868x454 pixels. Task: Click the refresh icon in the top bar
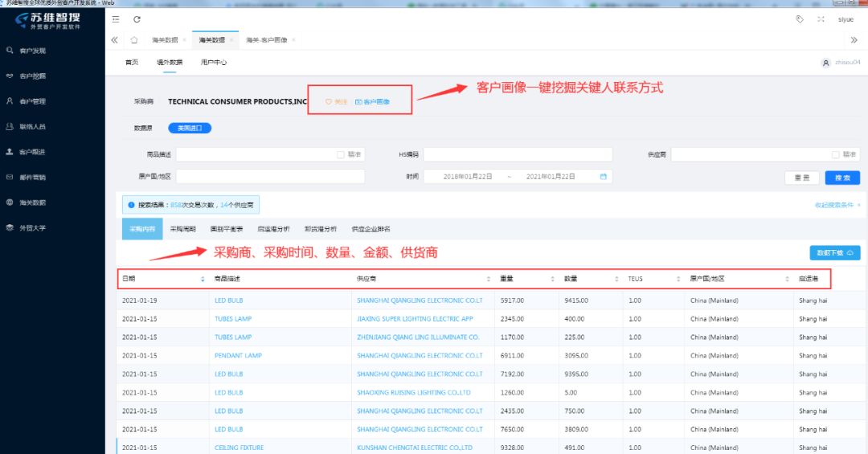tap(137, 19)
